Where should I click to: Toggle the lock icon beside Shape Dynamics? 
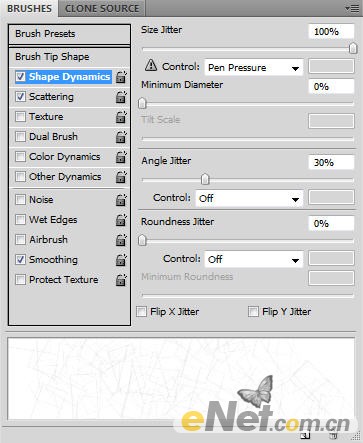[x=121, y=77]
